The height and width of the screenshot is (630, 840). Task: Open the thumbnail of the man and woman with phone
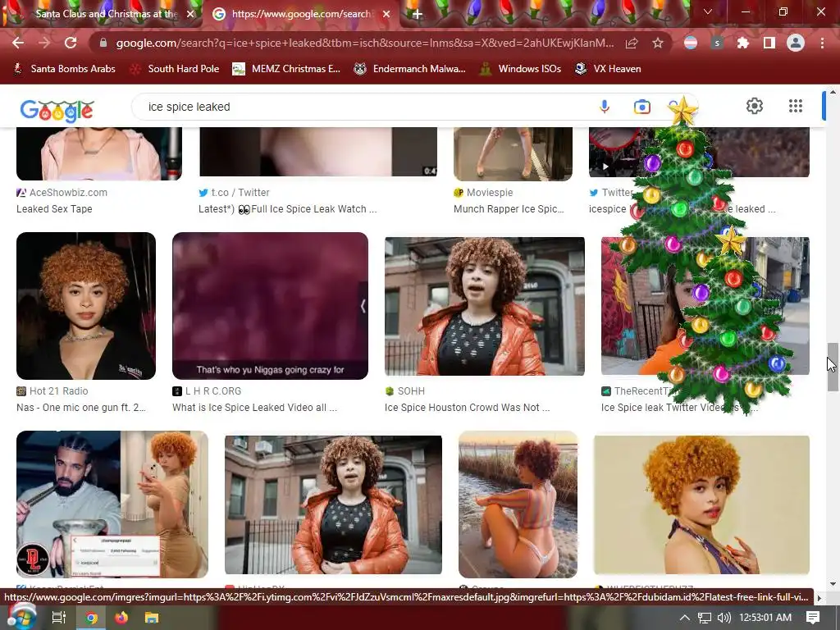point(112,504)
